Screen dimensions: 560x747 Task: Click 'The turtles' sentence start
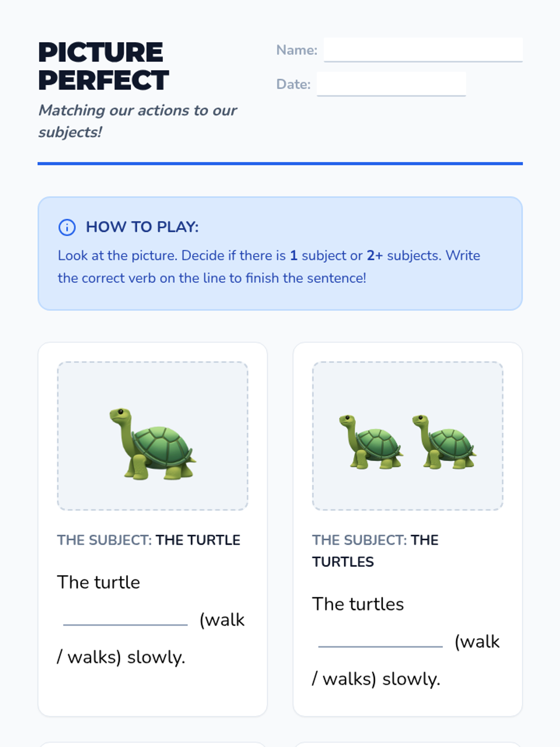point(358,604)
